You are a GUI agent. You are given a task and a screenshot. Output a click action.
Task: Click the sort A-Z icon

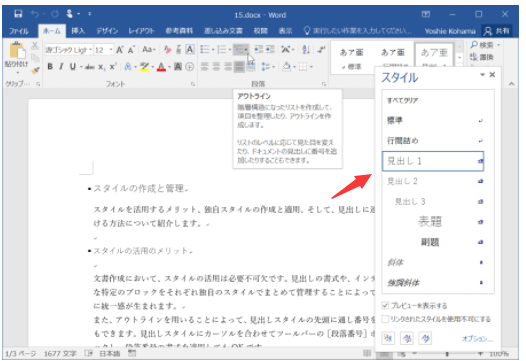[306, 50]
